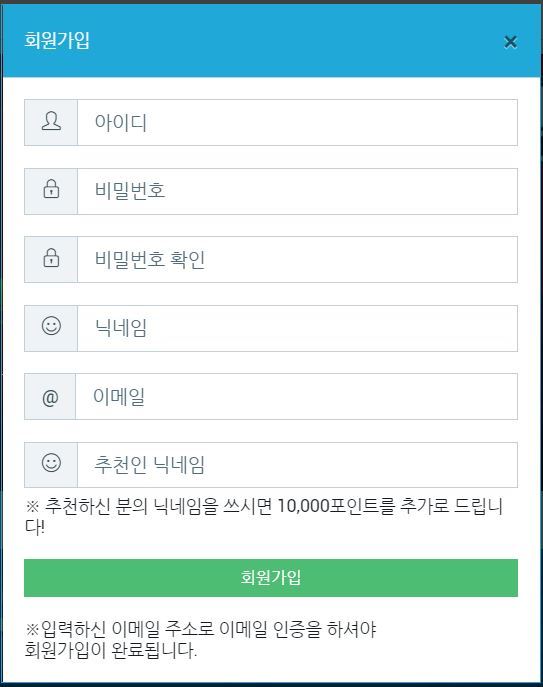Screen dimensions: 543x687
Task: Click the 회원가입 title in blue header
Action: click(x=57, y=40)
